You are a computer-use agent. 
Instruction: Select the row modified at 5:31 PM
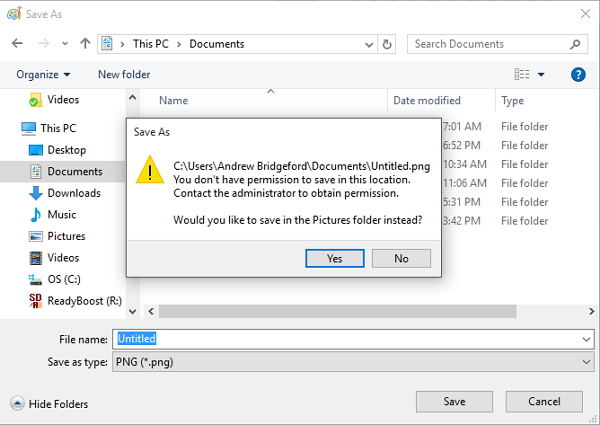point(496,202)
